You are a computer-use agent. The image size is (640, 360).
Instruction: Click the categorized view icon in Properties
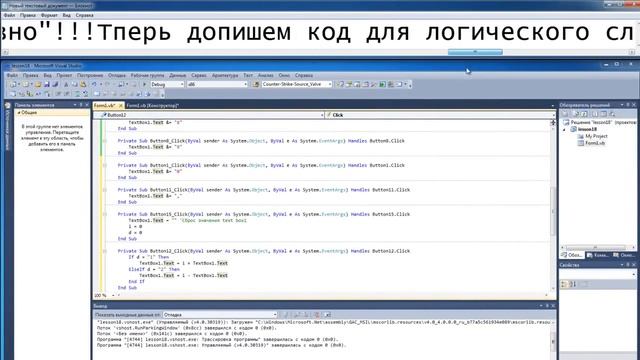coord(564,284)
